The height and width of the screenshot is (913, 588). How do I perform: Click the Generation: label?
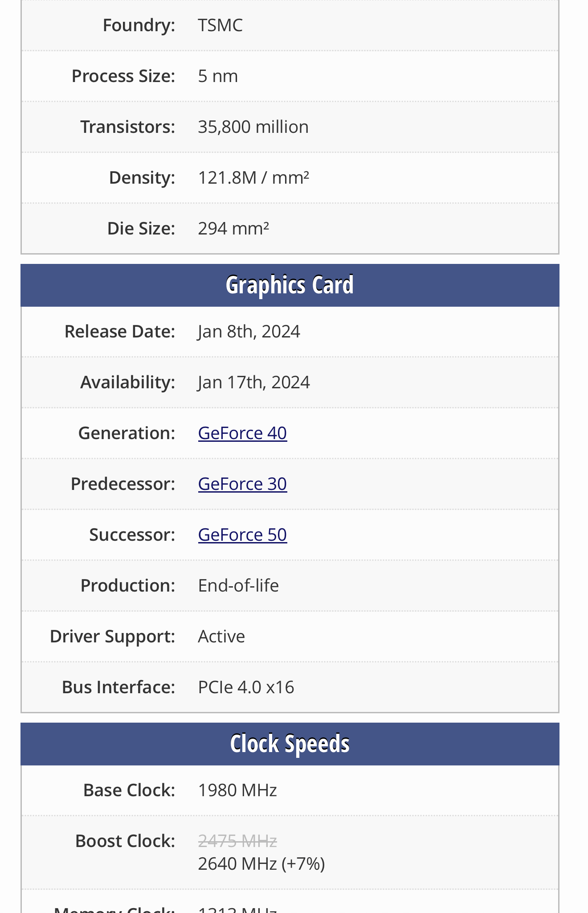click(x=127, y=433)
